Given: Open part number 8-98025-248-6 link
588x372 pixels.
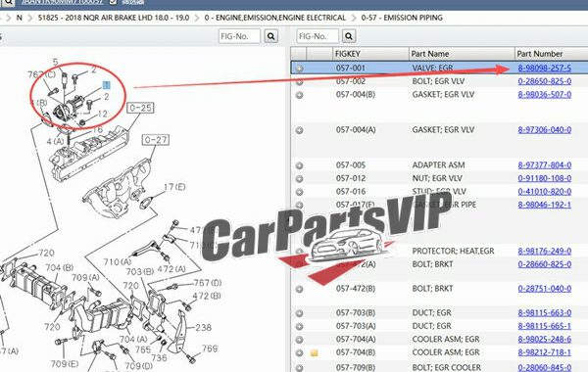Looking at the screenshot, I should 545,339.
